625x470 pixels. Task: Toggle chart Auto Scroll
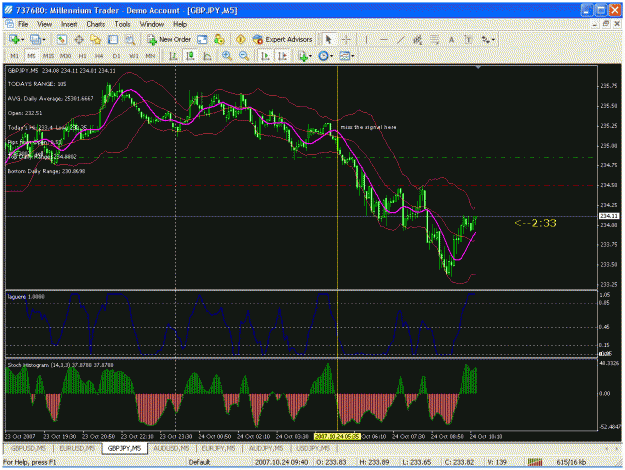tap(265, 56)
